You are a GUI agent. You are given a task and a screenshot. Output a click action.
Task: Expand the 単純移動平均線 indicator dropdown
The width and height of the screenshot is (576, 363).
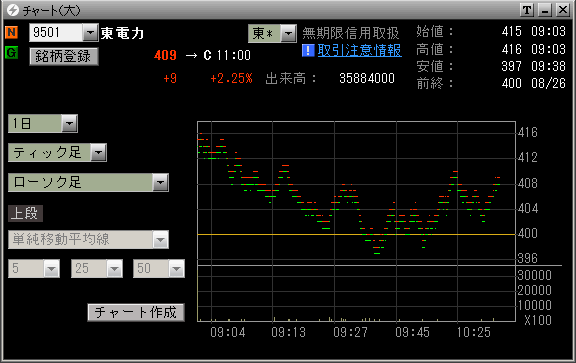[x=161, y=240]
